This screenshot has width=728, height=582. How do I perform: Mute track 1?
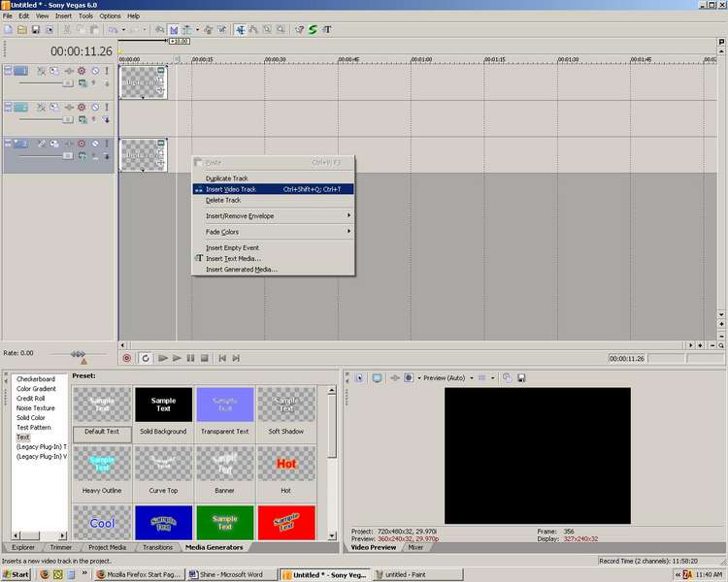[95, 71]
